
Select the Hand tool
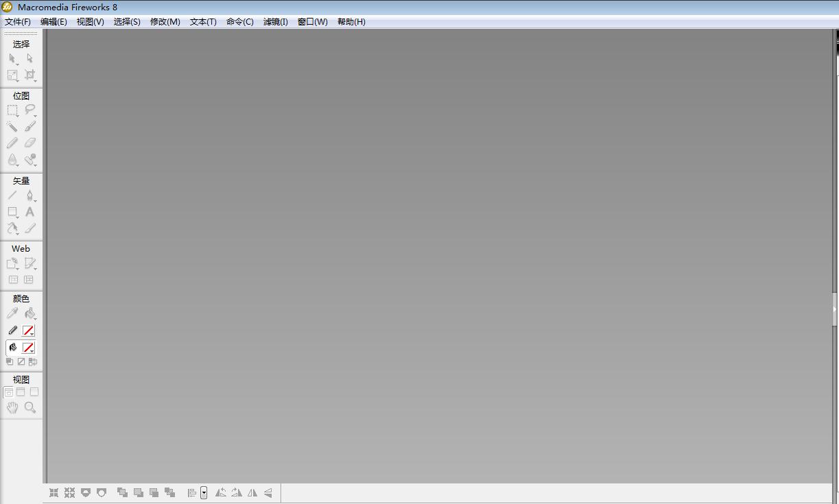point(13,408)
